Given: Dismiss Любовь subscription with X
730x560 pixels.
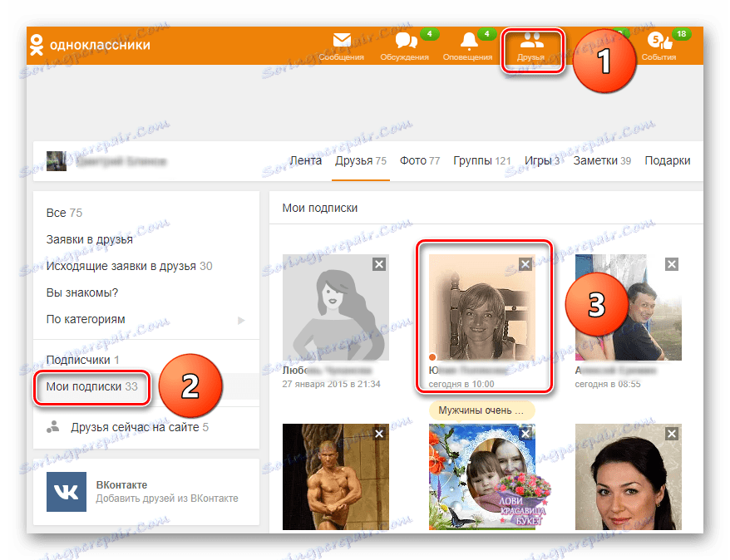Looking at the screenshot, I should (379, 263).
